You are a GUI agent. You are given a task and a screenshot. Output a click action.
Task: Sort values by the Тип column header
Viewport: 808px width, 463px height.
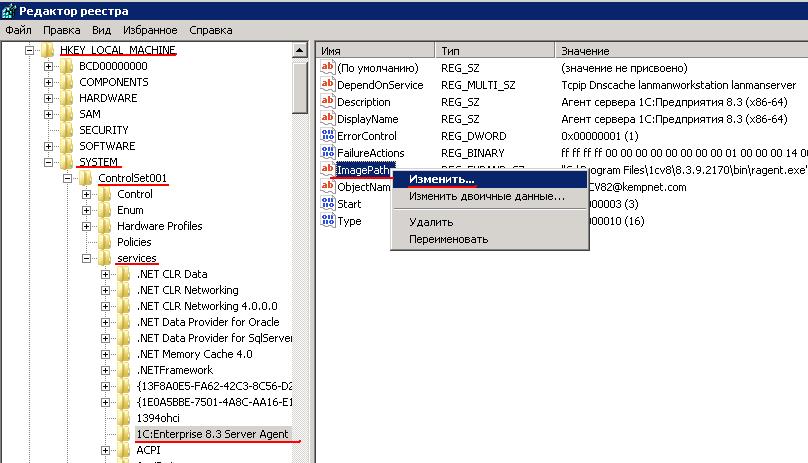pos(495,51)
